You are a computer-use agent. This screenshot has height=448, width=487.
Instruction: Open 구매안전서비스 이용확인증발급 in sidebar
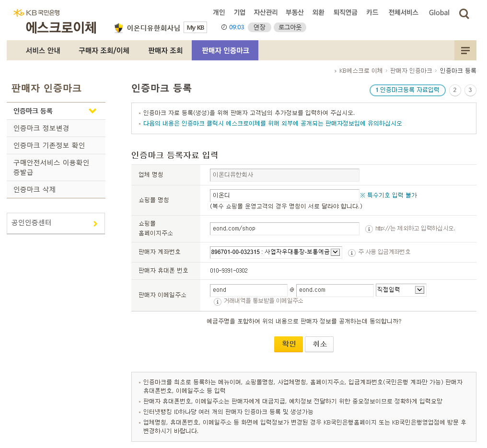click(x=56, y=167)
